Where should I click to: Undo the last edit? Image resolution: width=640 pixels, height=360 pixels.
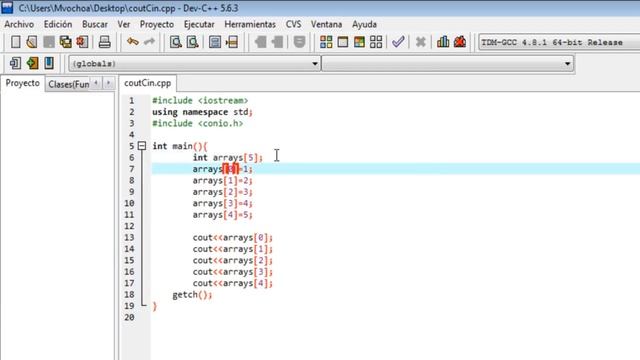tap(132, 42)
